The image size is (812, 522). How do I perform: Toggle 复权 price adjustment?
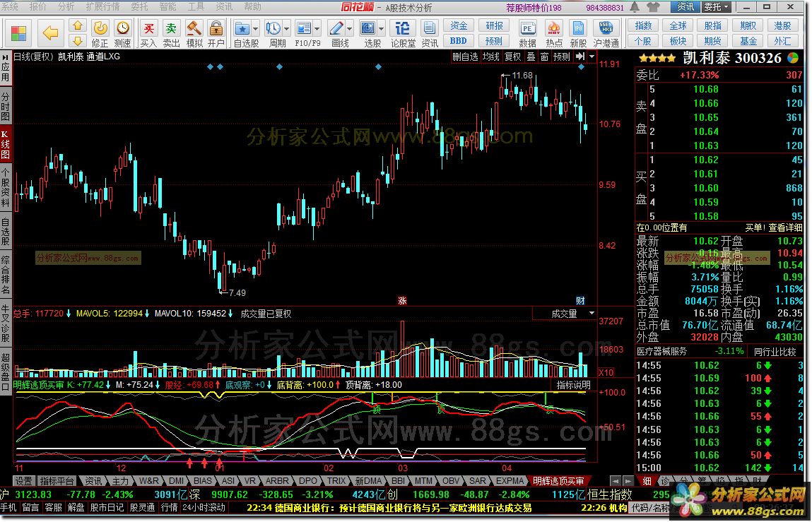pyautogui.click(x=512, y=57)
